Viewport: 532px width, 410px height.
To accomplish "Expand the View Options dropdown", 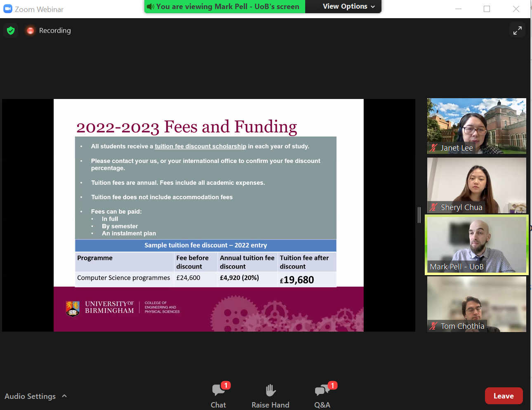I will [348, 7].
